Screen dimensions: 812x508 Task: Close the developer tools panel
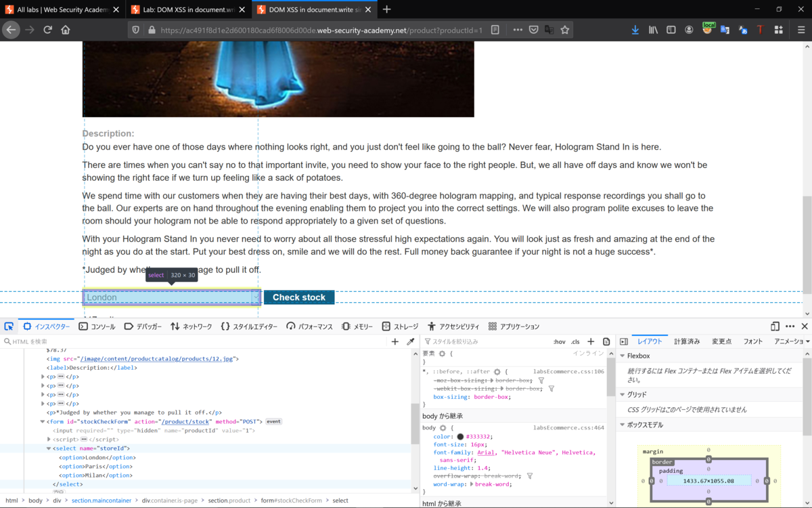point(805,326)
